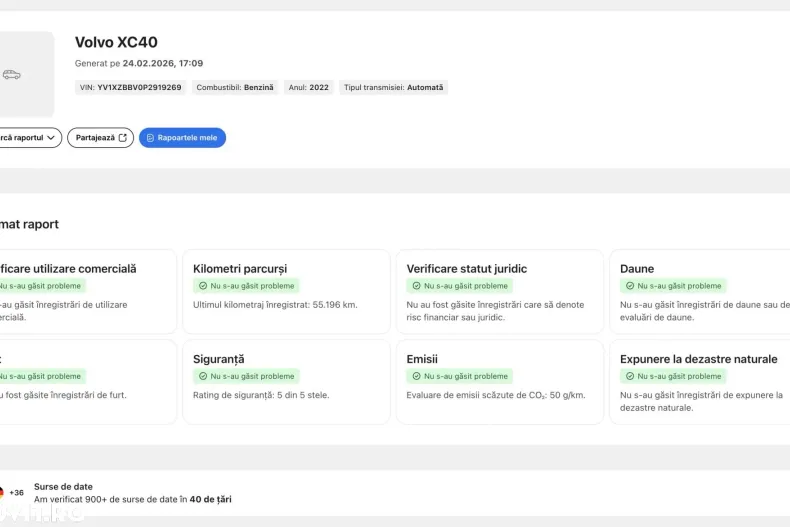Click green checkmark icon under Emisii
This screenshot has height=527, width=790.
416,376
